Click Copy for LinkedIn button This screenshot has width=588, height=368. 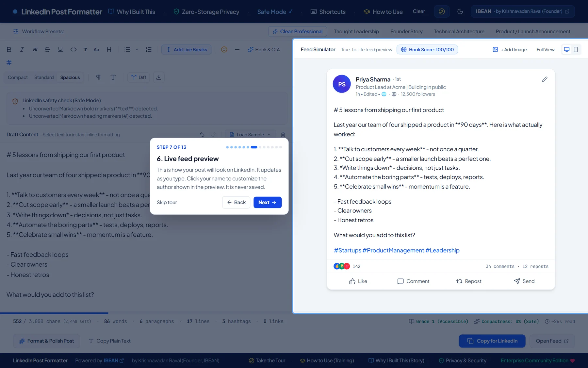tap(492, 341)
